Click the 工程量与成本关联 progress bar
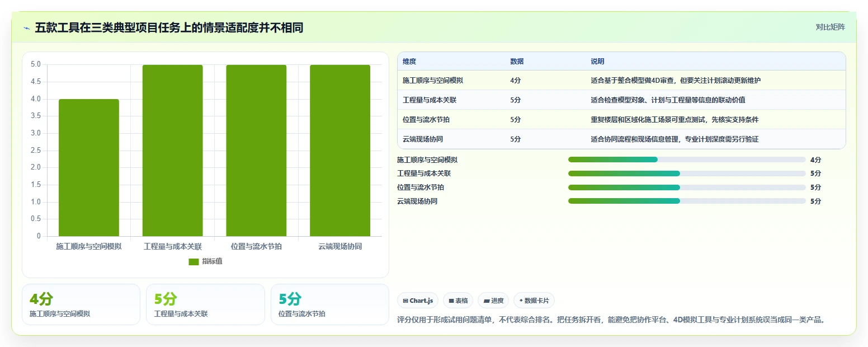Image resolution: width=868 pixels, height=347 pixels. pyautogui.click(x=687, y=173)
